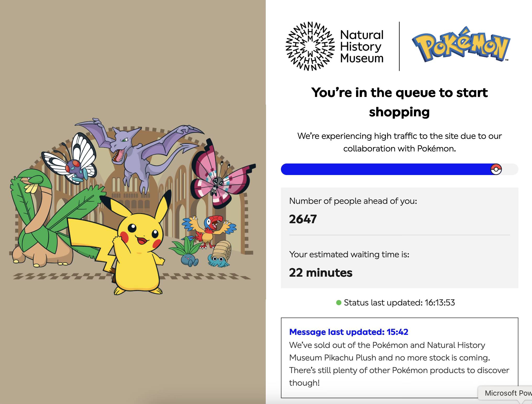Viewport: 532px width, 404px height.
Task: Click the Microsoft Pow tooltip label
Action: click(507, 393)
